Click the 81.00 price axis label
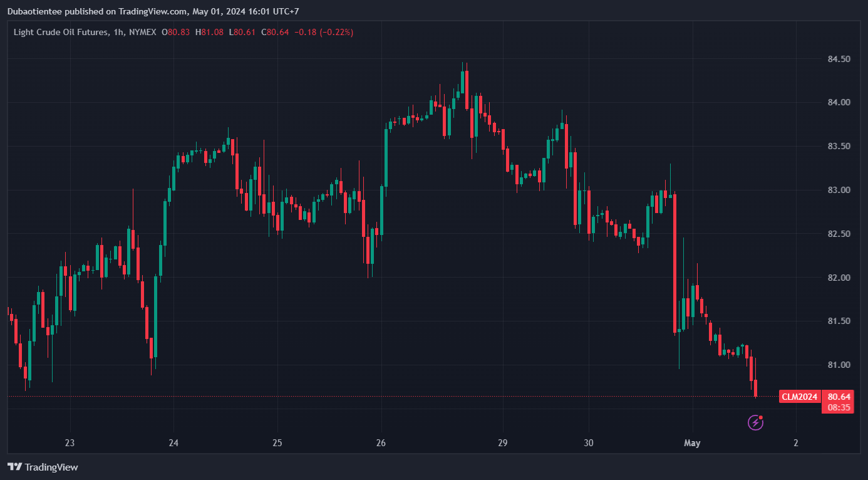868x480 pixels. click(839, 365)
